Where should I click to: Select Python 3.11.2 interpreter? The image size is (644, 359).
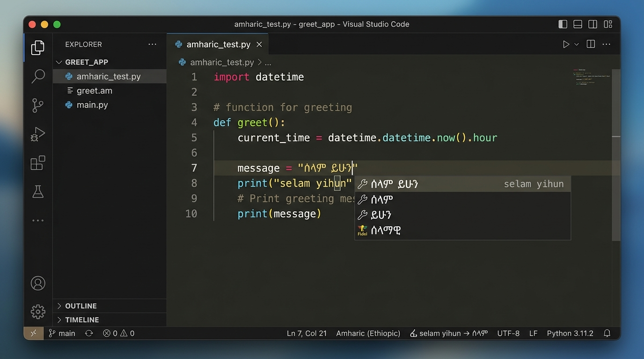570,333
